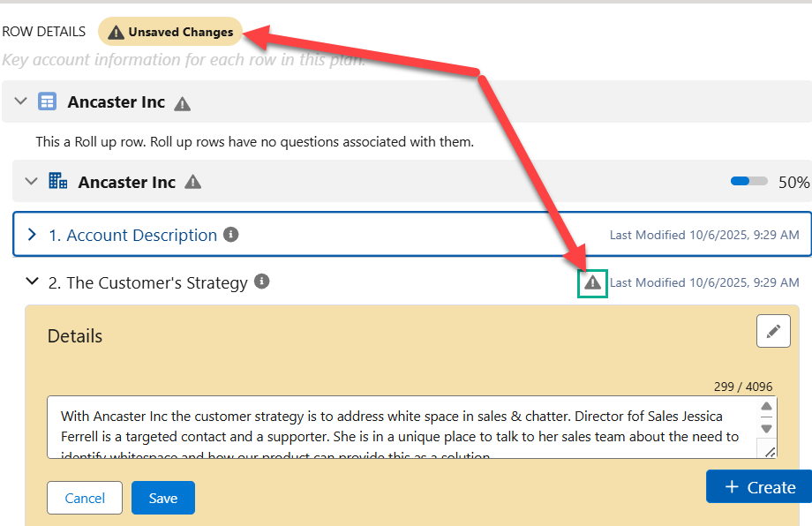The height and width of the screenshot is (526, 812).
Task: Click the Unsaved Changes badge
Action: click(170, 32)
